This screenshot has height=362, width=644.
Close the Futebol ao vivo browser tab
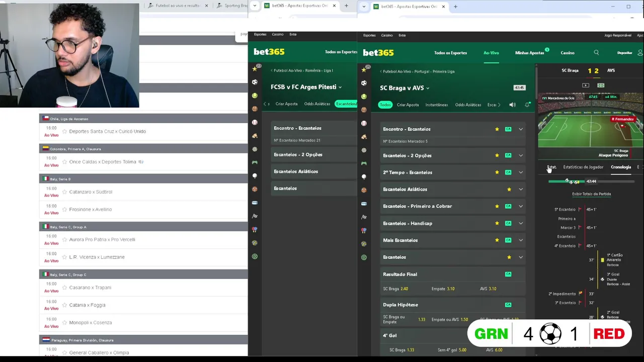pyautogui.click(x=206, y=6)
